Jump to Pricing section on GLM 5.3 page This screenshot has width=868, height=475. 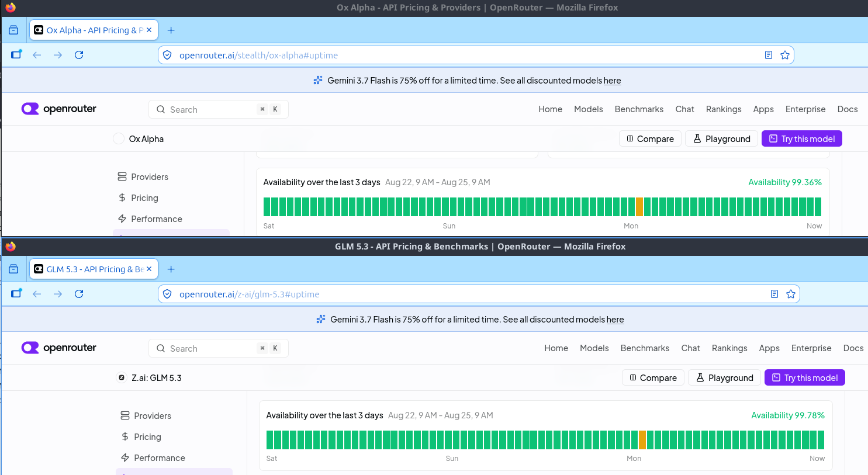click(x=141, y=437)
